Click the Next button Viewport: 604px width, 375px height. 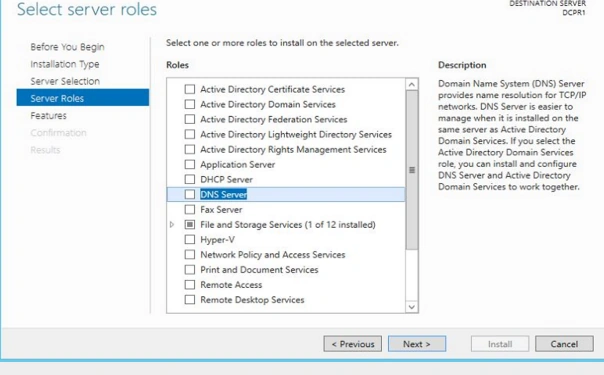click(417, 344)
